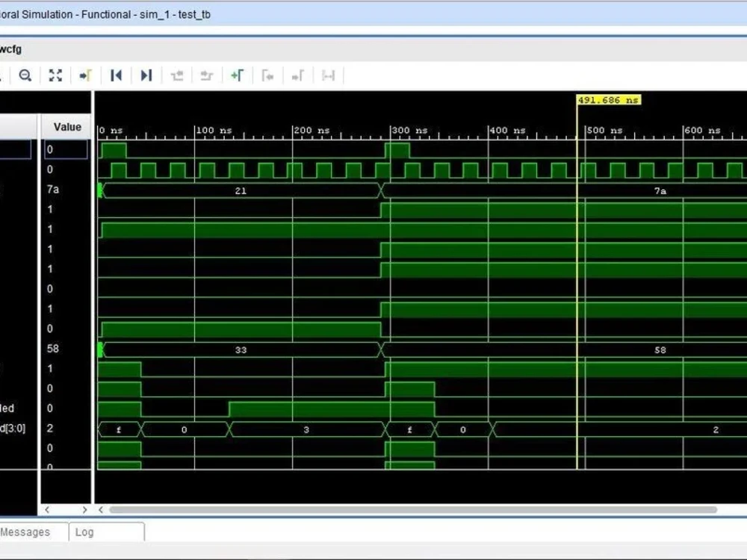Select the led signal row
The width and height of the screenshot is (747, 560).
pyautogui.click(x=15, y=408)
